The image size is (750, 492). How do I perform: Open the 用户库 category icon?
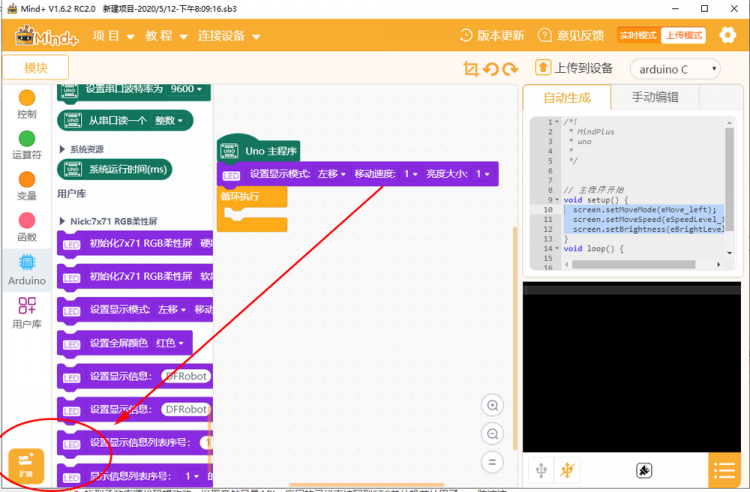click(27, 305)
